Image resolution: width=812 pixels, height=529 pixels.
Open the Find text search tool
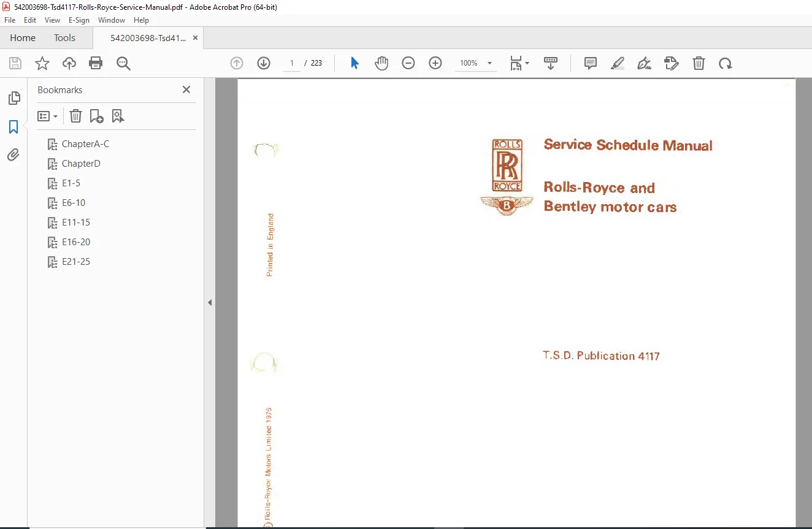[123, 63]
